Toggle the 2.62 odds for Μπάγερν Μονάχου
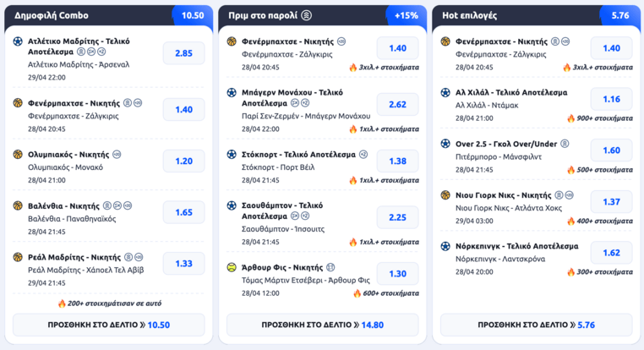 click(397, 104)
